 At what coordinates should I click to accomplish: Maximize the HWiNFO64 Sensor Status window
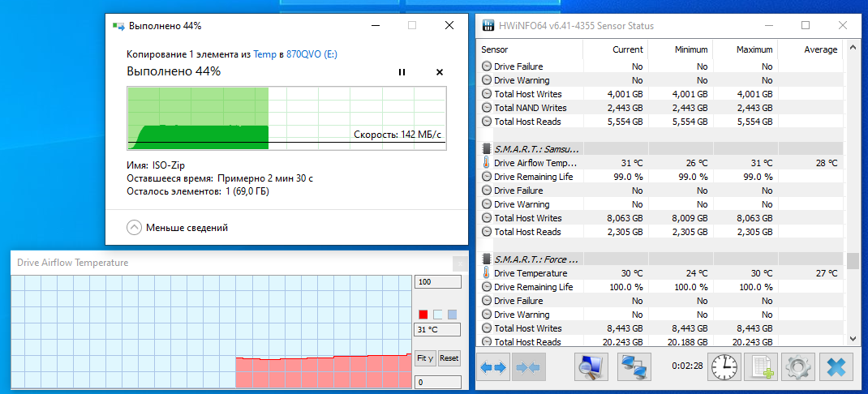(x=806, y=25)
